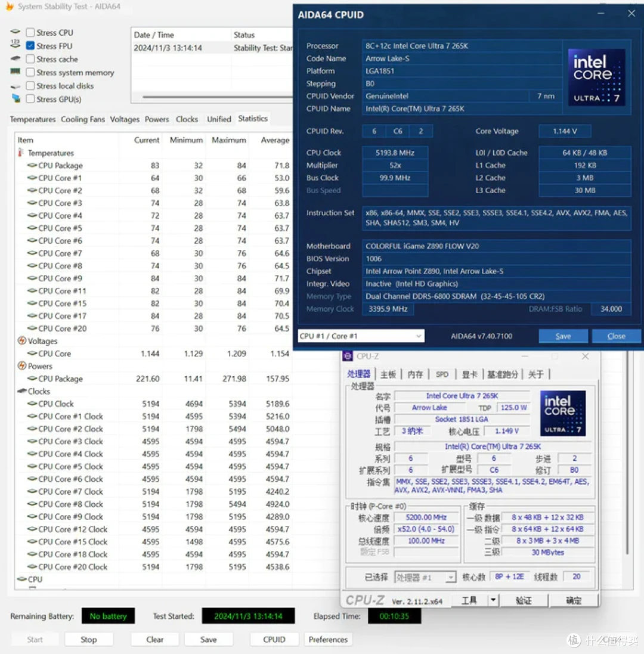Open the CPU-Z 基准跑分 tab
This screenshot has width=644, height=654.
[503, 374]
